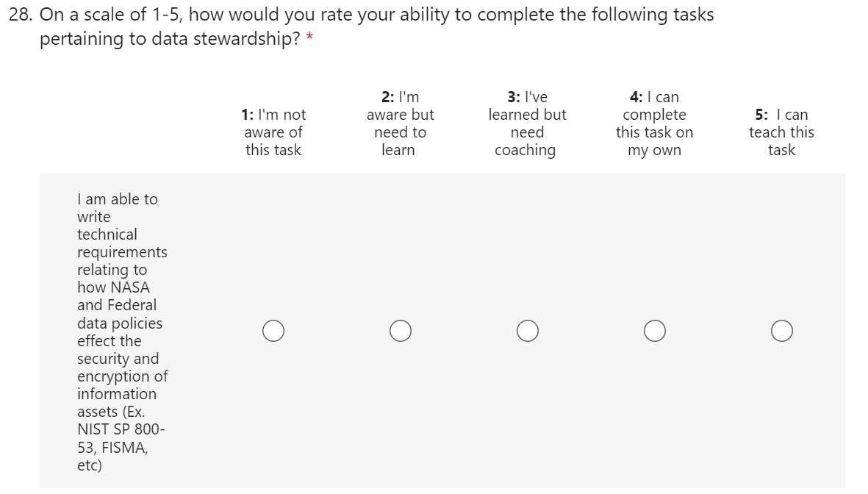Click the "5: I can teach this task" header
Image resolution: width=868 pixels, height=494 pixels.
click(x=781, y=132)
